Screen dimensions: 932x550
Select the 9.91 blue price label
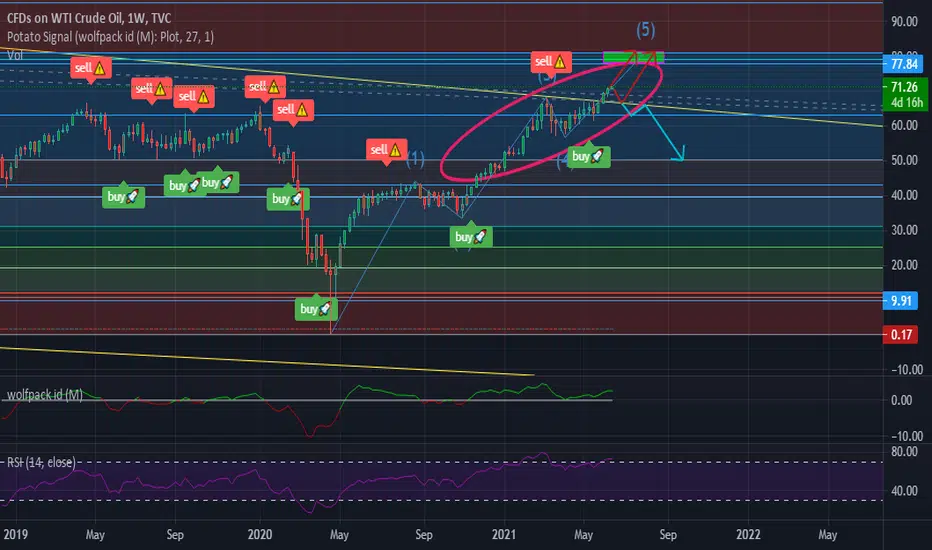click(x=900, y=301)
